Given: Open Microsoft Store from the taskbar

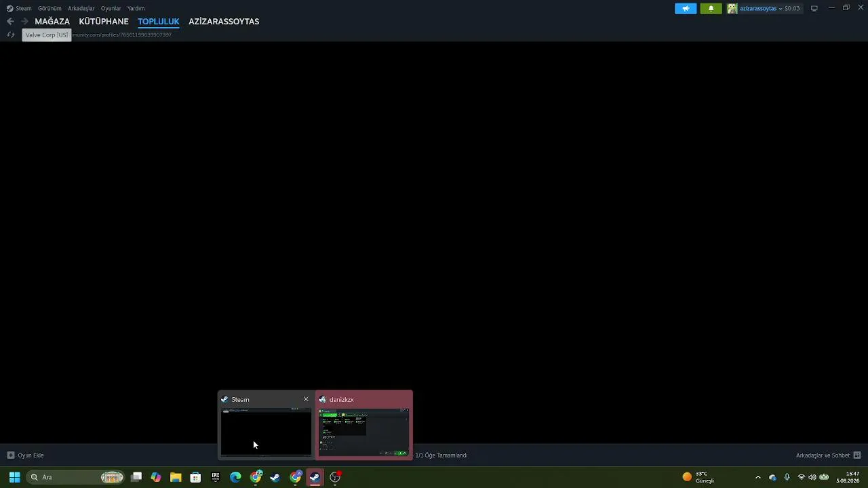Looking at the screenshot, I should point(195,477).
